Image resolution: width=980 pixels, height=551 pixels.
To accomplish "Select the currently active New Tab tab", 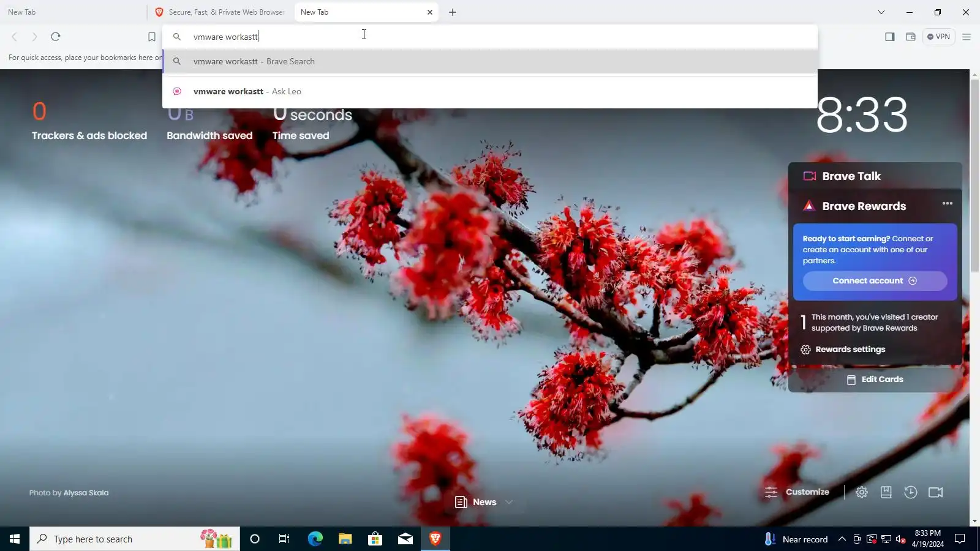I will 366,12.
